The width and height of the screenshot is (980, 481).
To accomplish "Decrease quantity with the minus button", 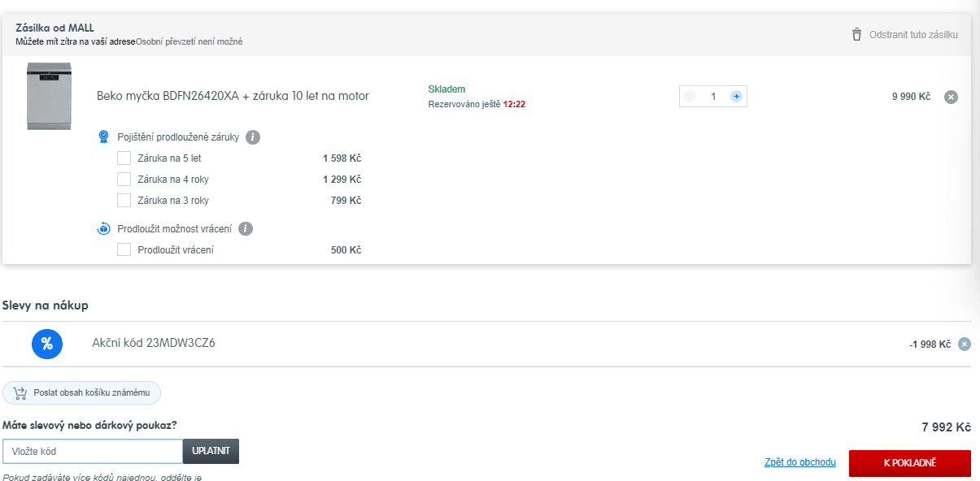I will (690, 96).
